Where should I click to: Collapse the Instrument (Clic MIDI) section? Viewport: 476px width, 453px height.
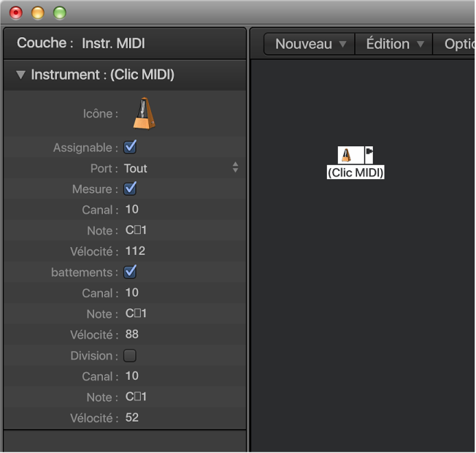[20, 75]
